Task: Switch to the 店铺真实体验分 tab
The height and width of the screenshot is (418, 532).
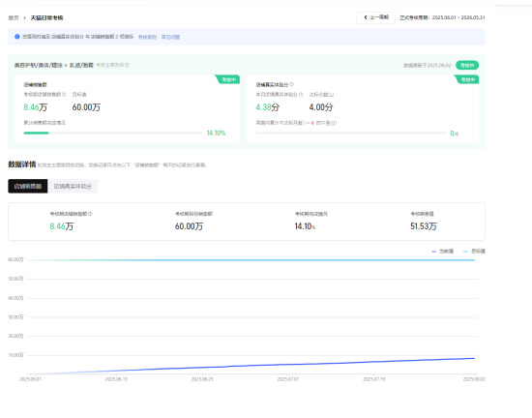Action: [73, 187]
